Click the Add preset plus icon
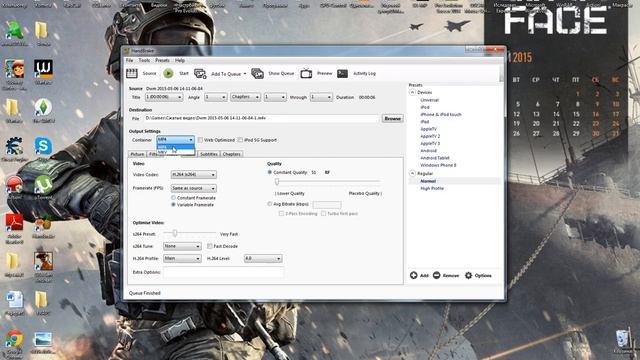640x360 pixels. pos(413,276)
